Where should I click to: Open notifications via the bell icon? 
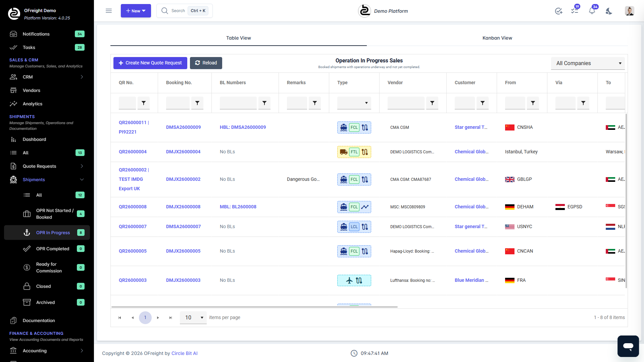pyautogui.click(x=592, y=10)
